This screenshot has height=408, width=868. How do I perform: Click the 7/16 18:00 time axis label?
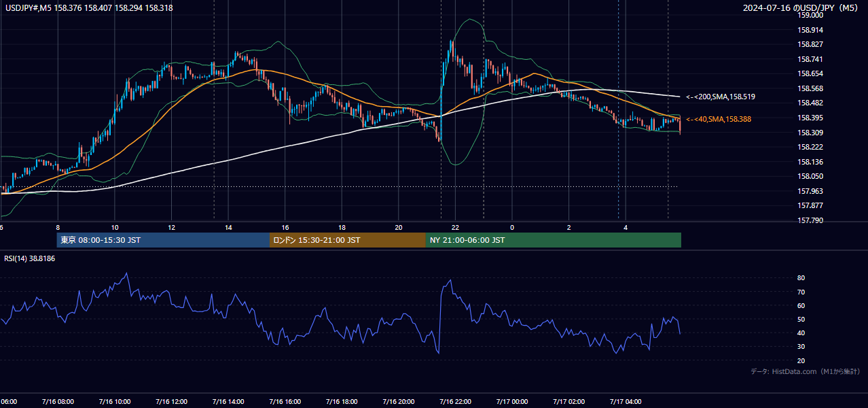pyautogui.click(x=342, y=402)
